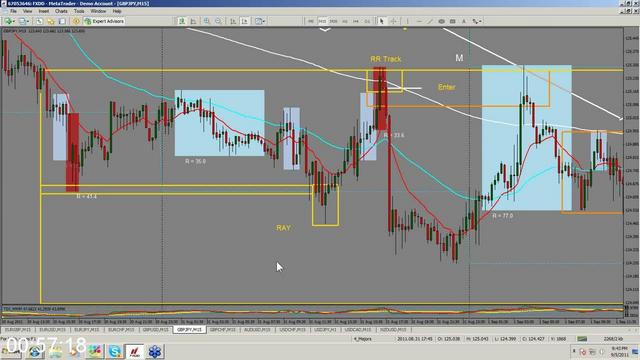
Task: Show the Terminal window icon
Action: [62, 21]
